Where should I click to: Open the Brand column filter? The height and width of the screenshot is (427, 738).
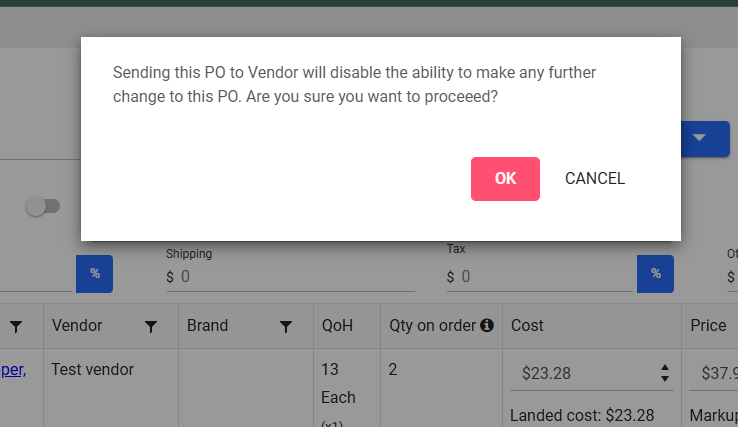click(286, 327)
